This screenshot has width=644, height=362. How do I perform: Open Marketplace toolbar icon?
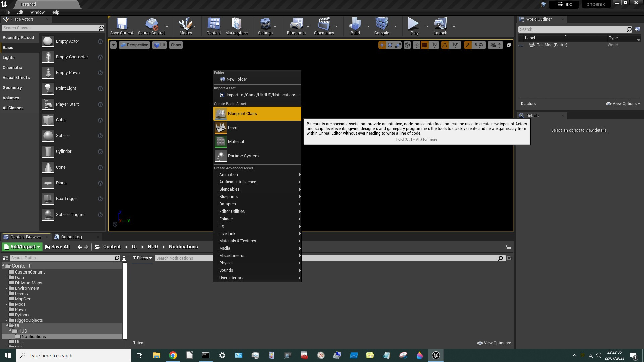[x=236, y=26]
